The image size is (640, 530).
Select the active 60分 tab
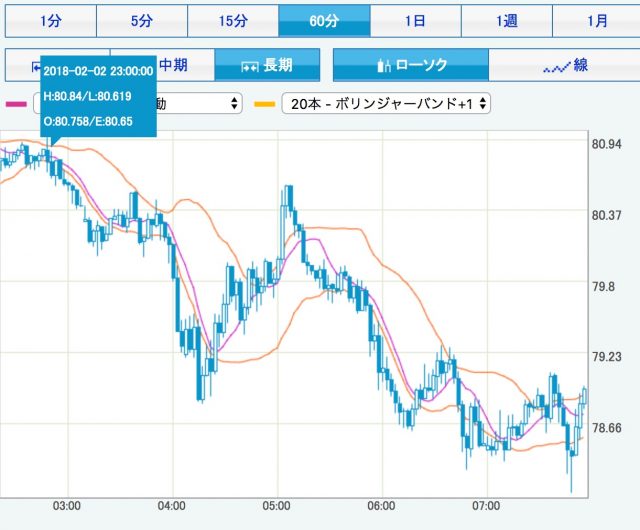(x=324, y=20)
